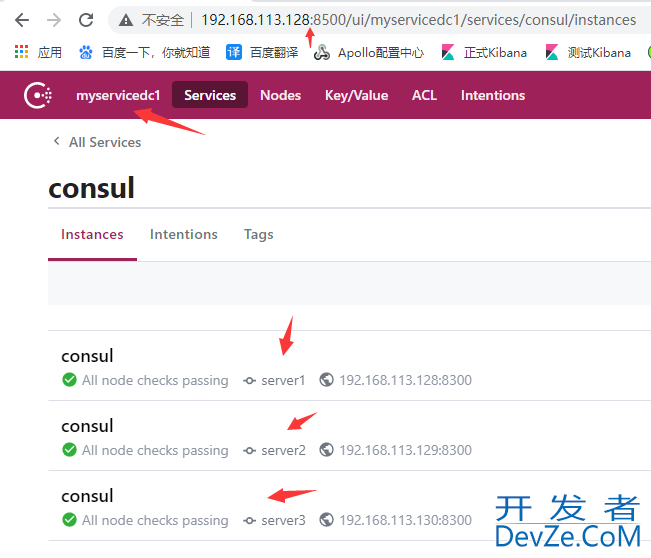The height and width of the screenshot is (558, 651).
Task: Click the node icon beside server3
Action: coord(249,520)
